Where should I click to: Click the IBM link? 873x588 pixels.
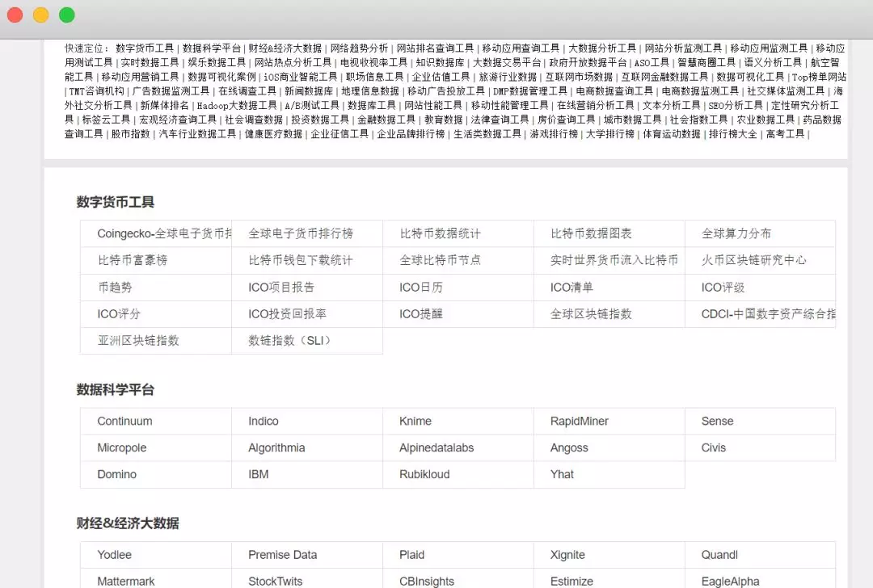(259, 474)
